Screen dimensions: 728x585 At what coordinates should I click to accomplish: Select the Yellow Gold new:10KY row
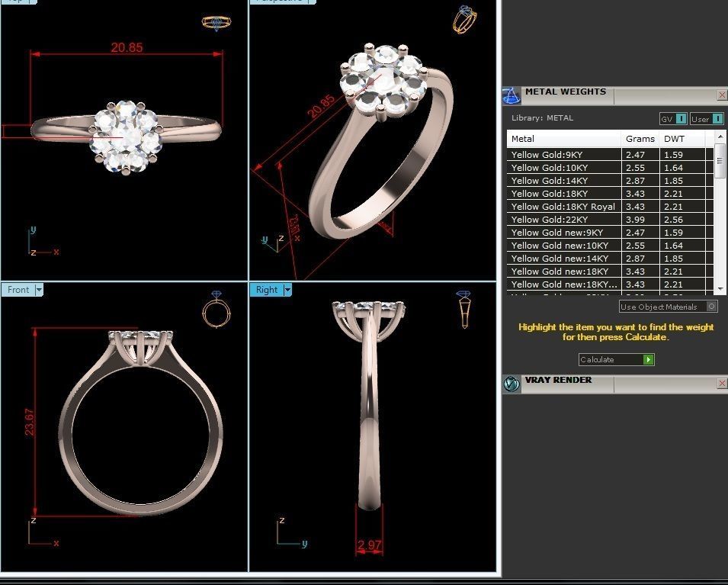pos(610,246)
